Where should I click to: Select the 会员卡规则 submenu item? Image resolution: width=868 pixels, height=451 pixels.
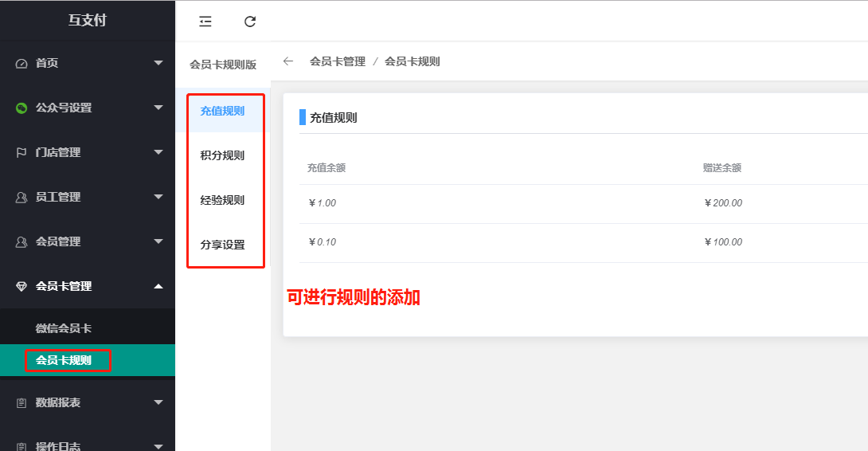88,360
